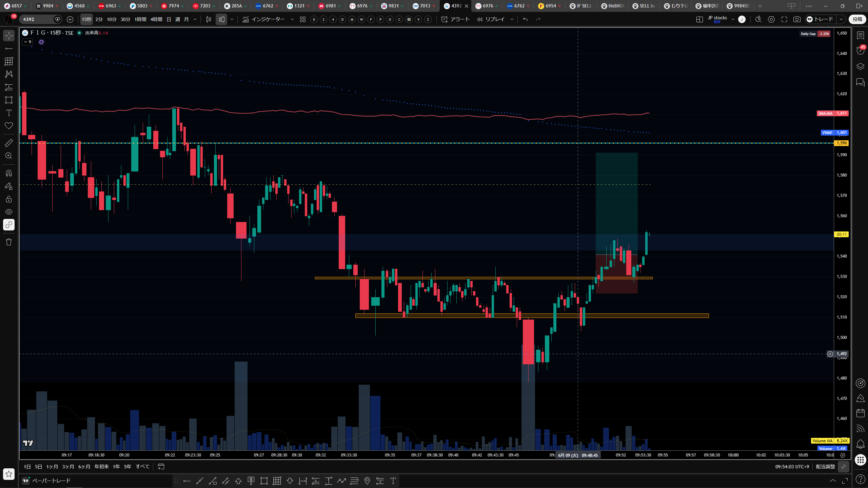Open the JP stocks layout dropdown

pos(733,19)
